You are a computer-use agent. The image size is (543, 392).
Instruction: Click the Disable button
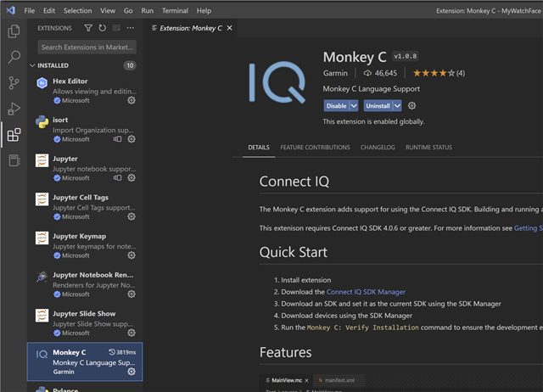(x=336, y=106)
